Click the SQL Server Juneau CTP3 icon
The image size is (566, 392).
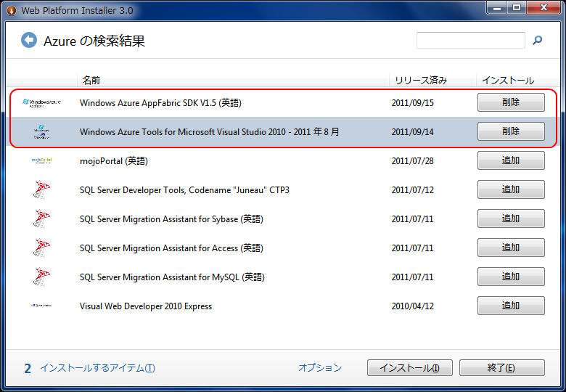click(41, 190)
